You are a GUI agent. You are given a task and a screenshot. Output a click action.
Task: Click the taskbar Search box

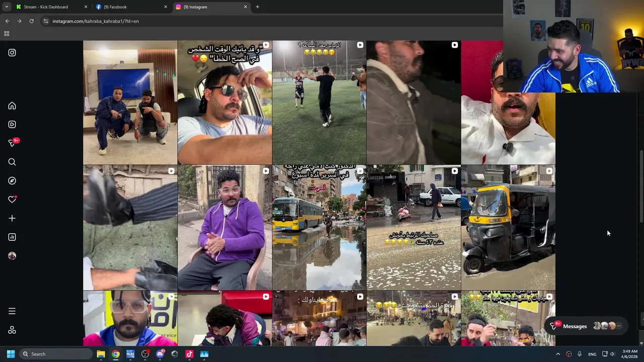tap(55, 354)
